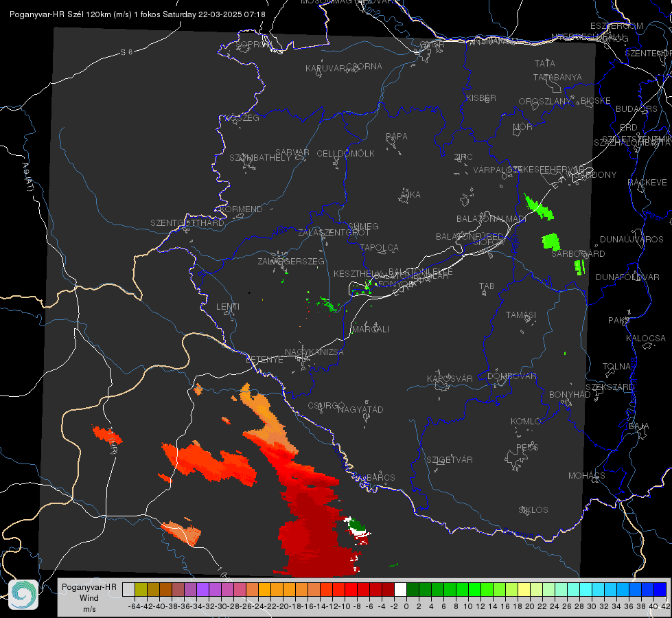Click the '42' legend value
This screenshot has width=672, height=618.
coord(666,606)
